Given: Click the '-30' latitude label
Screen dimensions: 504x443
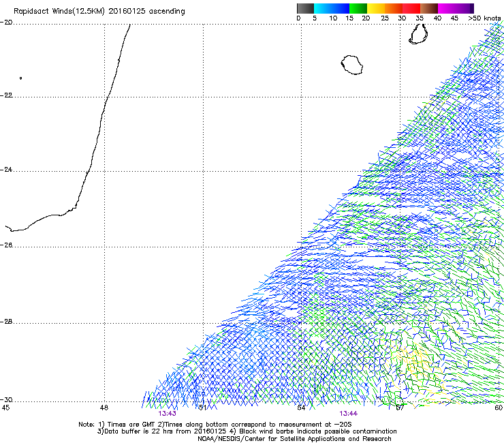Looking at the screenshot, I should click(x=6, y=400).
